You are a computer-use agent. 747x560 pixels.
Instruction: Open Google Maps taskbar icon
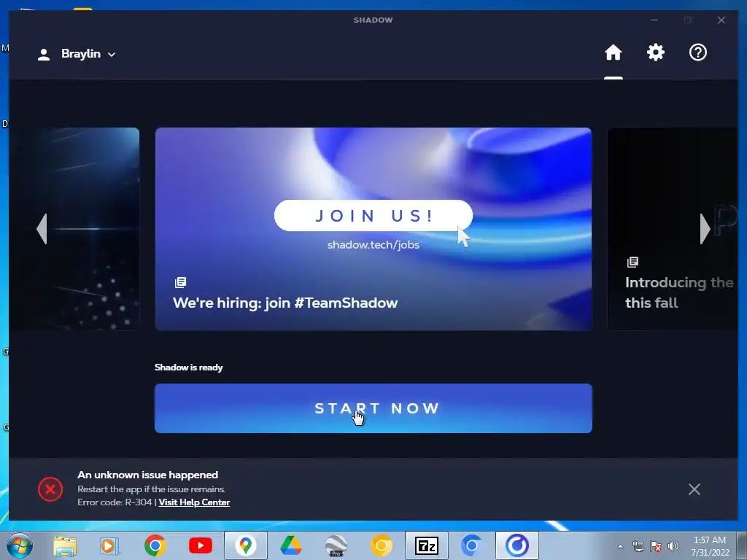click(245, 545)
